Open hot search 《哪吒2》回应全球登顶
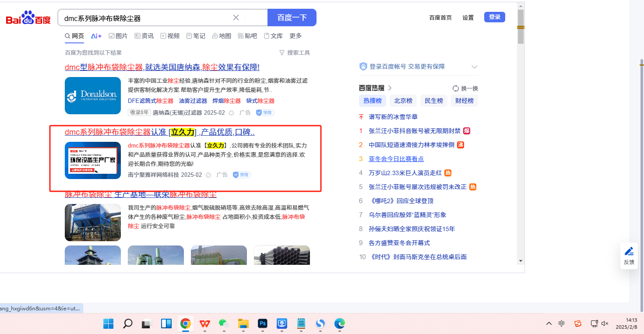The height and width of the screenshot is (334, 644). pos(401,201)
